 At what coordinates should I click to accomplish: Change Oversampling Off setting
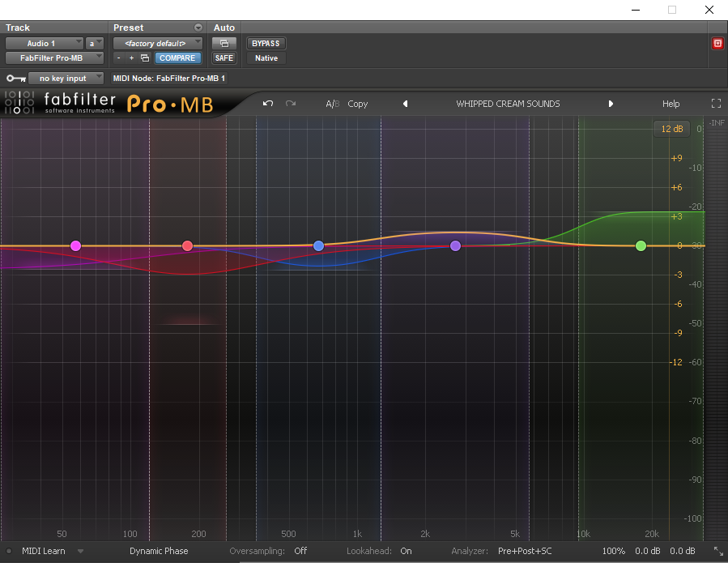tap(300, 551)
